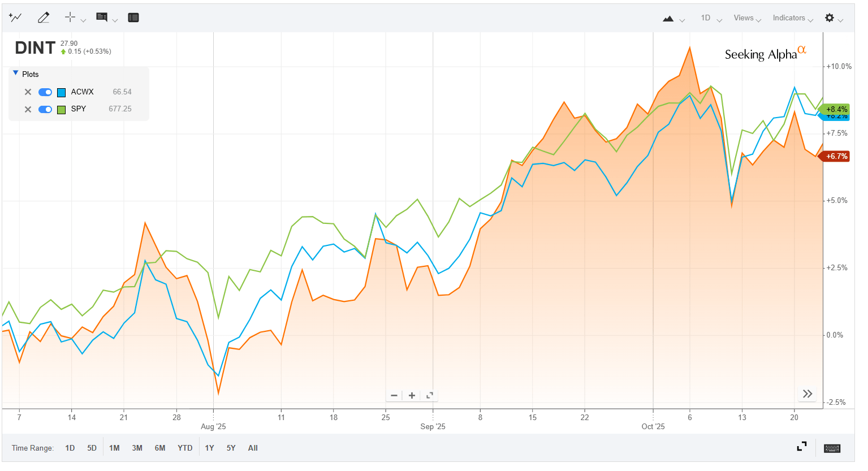Select the 1Y time range button
868x471 pixels.
[x=209, y=447]
